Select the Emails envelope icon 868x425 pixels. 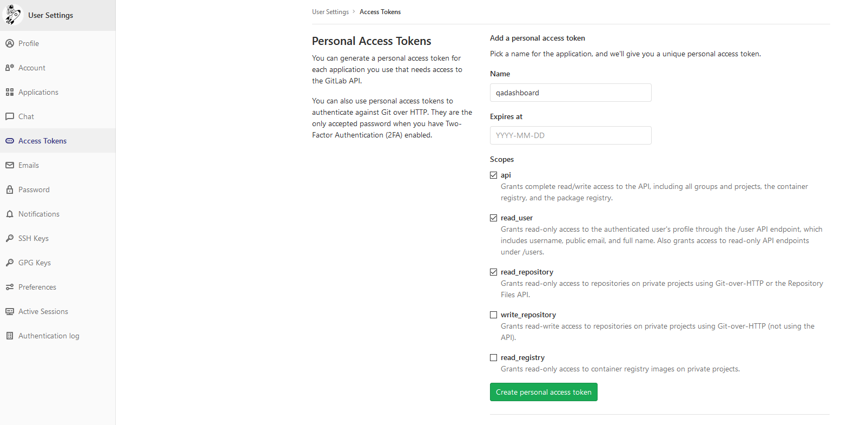pos(10,165)
